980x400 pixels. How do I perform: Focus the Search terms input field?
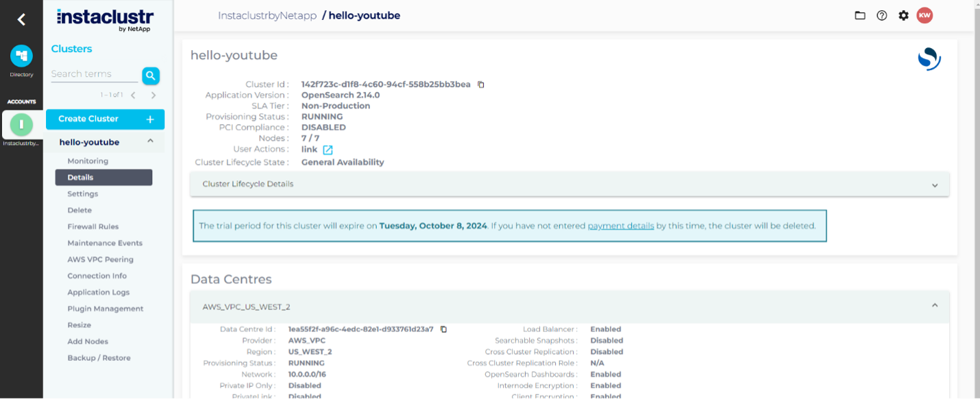point(95,74)
